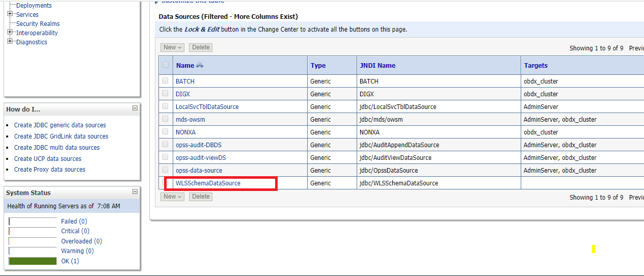Open Deployments in the domain tree

point(34,6)
